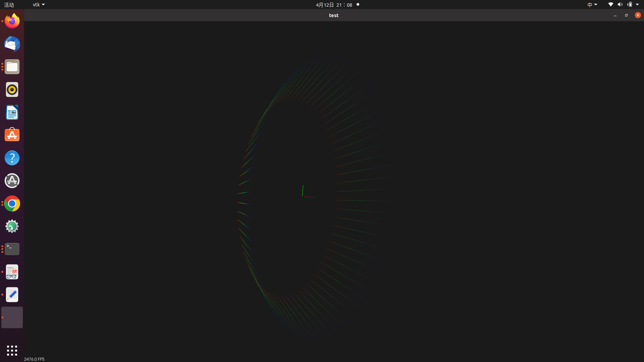Screen dimensions: 644x362
Task: Open the Files manager icon
Action: [x=12, y=67]
